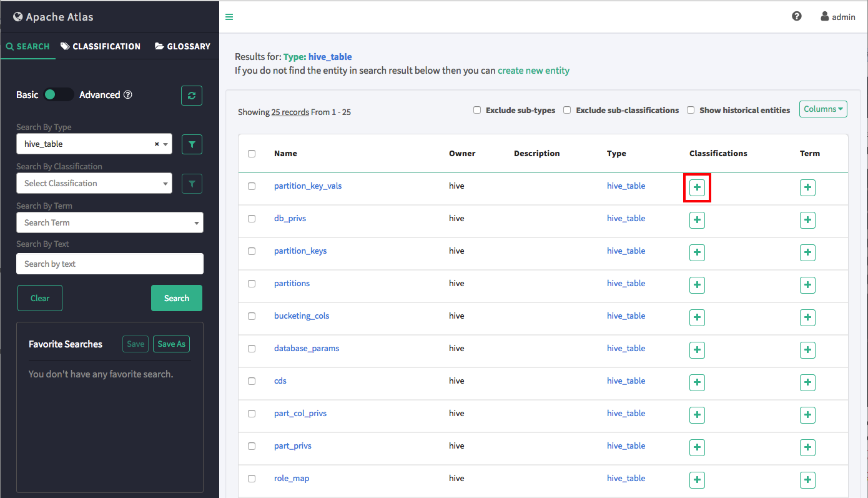Click the green Search button

click(x=176, y=298)
